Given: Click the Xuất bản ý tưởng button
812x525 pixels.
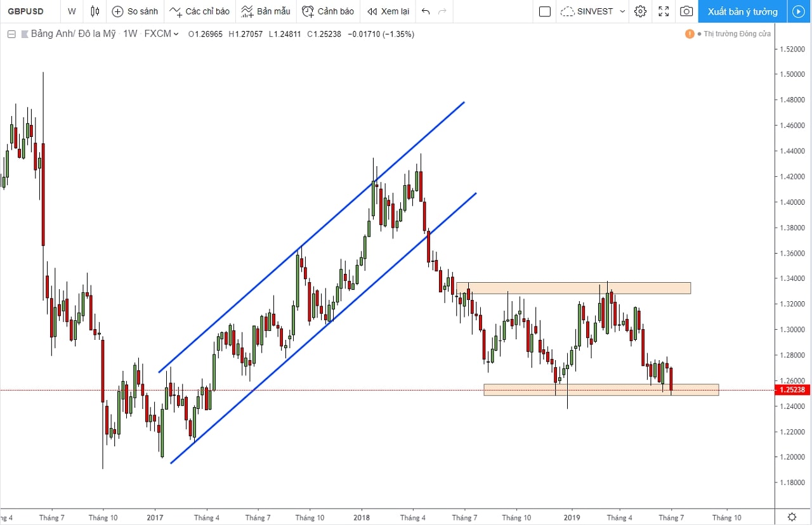Looking at the screenshot, I should pyautogui.click(x=743, y=11).
